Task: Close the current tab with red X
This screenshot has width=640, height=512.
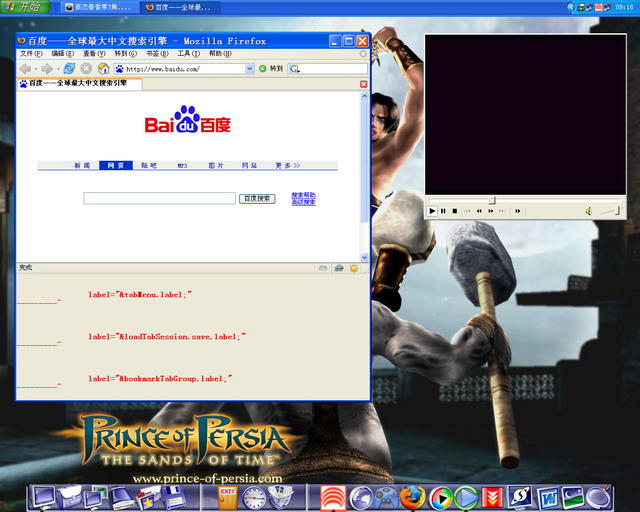Action: [x=363, y=84]
